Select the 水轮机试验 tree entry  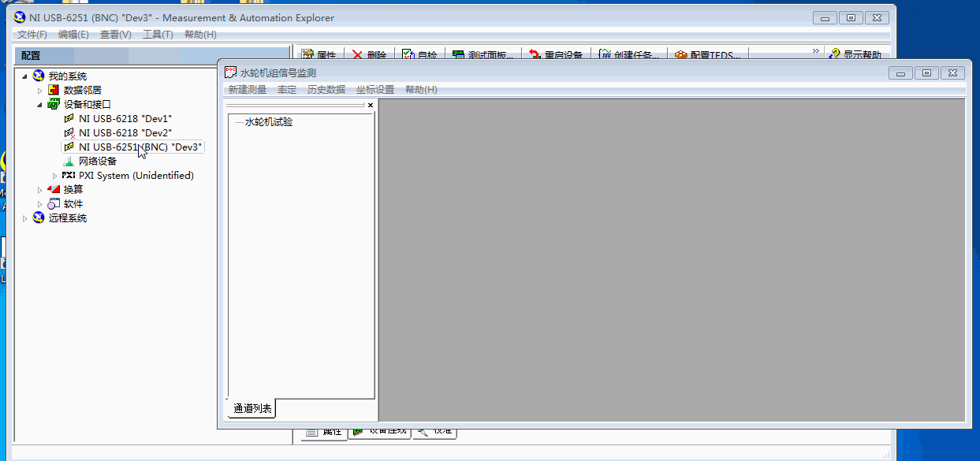[x=269, y=122]
